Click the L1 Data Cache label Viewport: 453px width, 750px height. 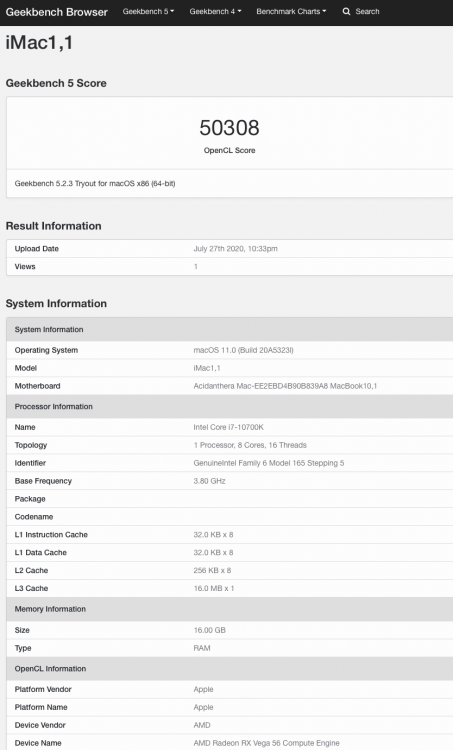click(41, 552)
